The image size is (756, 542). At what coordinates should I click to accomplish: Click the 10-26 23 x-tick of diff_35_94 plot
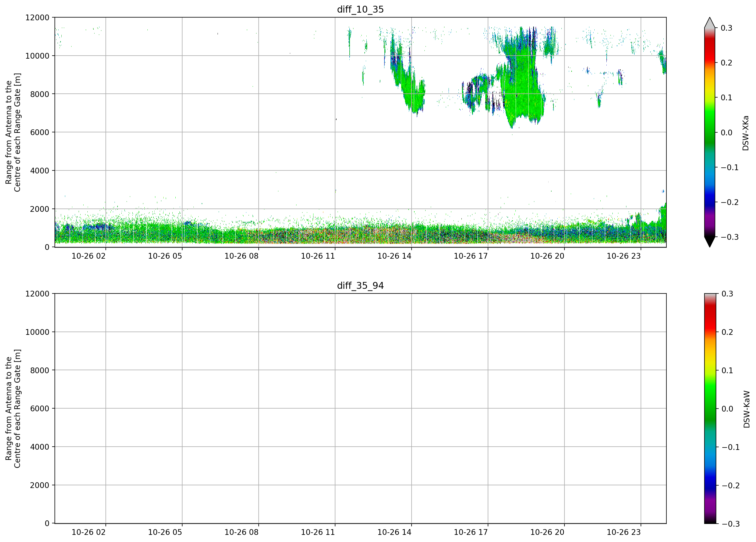click(x=624, y=532)
